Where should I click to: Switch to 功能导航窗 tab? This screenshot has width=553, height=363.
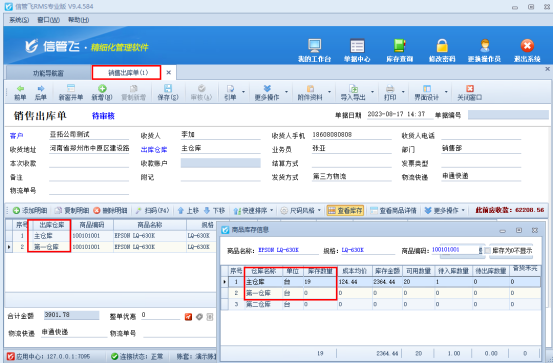coord(48,73)
